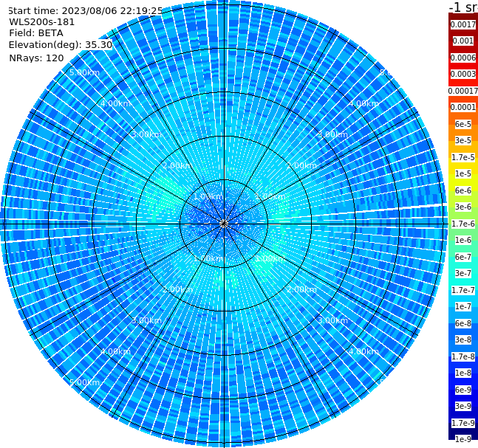Click the 3.00km range label in upper-left quadrant
Image resolution: width=478 pixels, height=448 pixels.
click(x=146, y=134)
